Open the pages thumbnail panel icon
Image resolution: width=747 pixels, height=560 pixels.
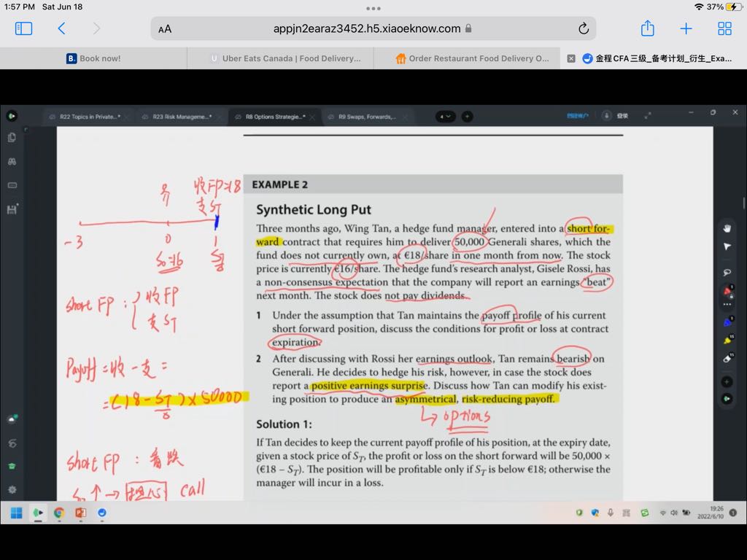click(x=12, y=138)
